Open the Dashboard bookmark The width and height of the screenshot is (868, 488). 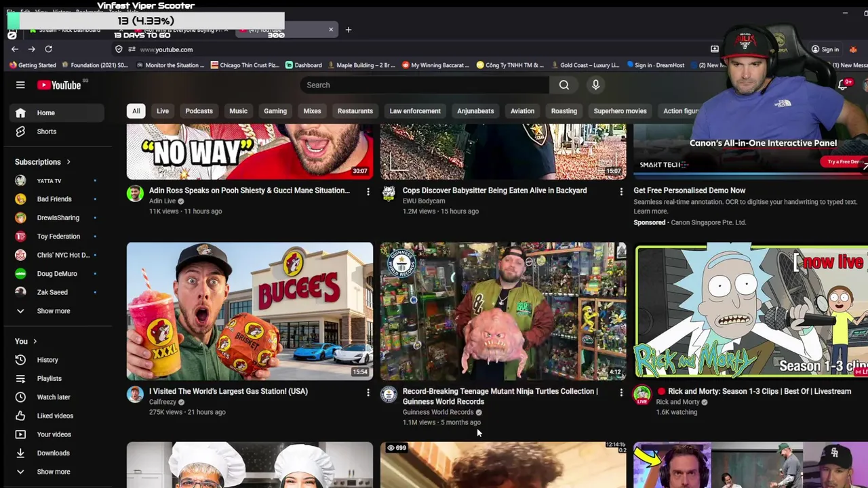coord(303,65)
